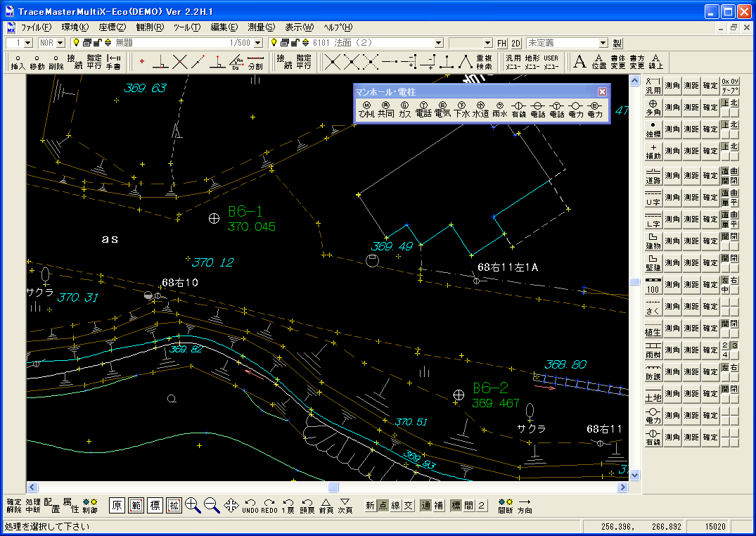The width and height of the screenshot is (756, 536).
Task: Toggle the 通 mode button
Action: (x=425, y=506)
